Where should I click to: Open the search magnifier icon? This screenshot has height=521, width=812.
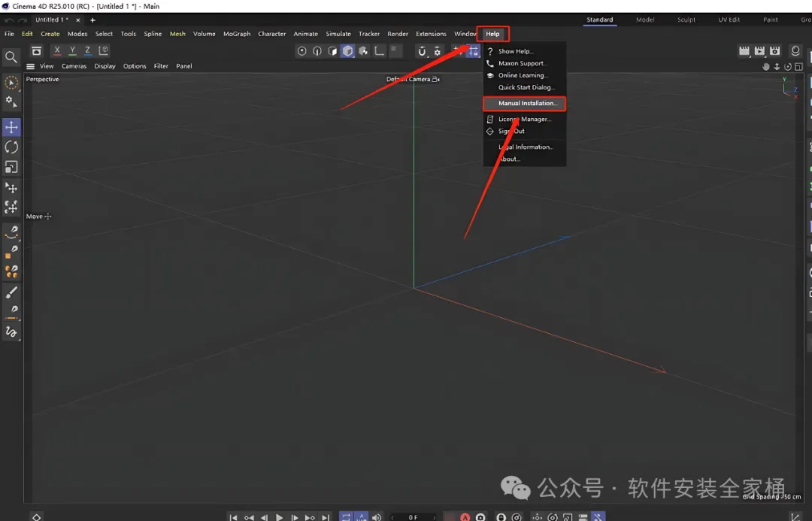pos(11,57)
